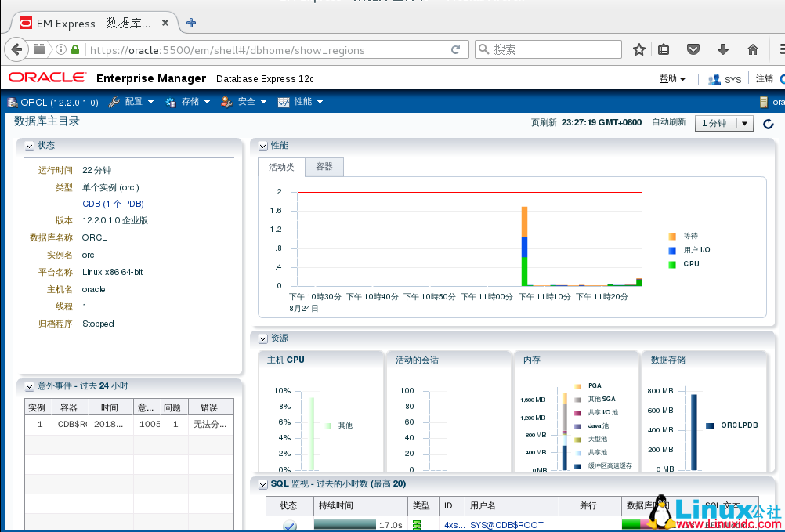Collapse the 资源 (Resources) section
The height and width of the screenshot is (532, 785).
pos(263,338)
